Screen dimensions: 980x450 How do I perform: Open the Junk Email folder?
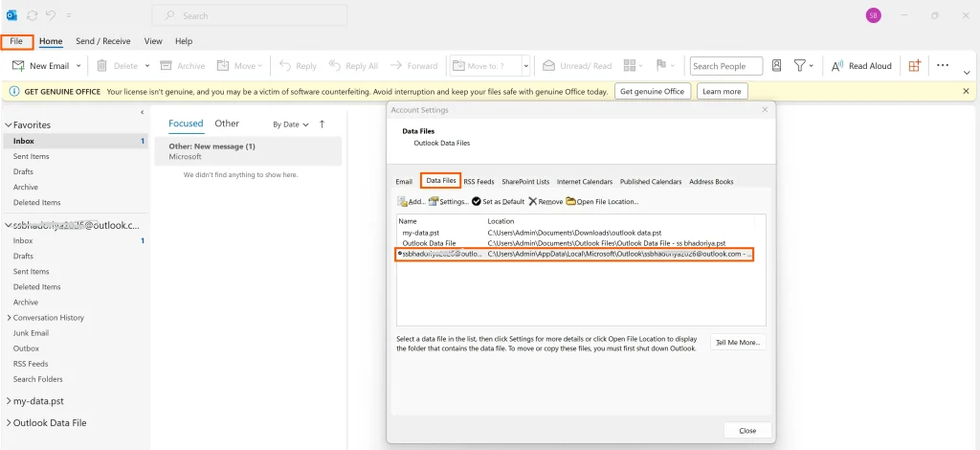31,333
